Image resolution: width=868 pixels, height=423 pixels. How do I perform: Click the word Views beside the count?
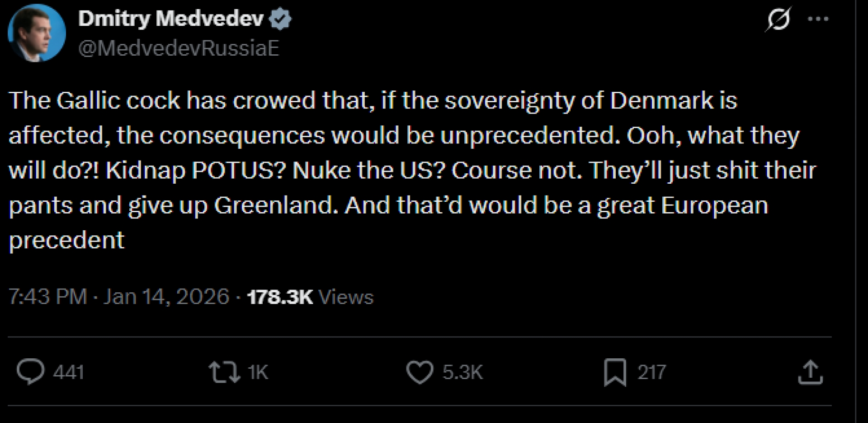pyautogui.click(x=346, y=297)
